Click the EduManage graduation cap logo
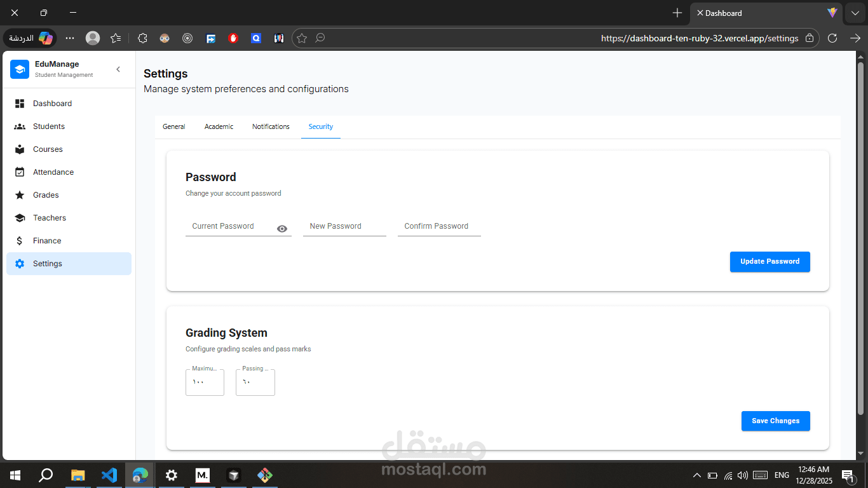The height and width of the screenshot is (488, 868). [x=20, y=69]
